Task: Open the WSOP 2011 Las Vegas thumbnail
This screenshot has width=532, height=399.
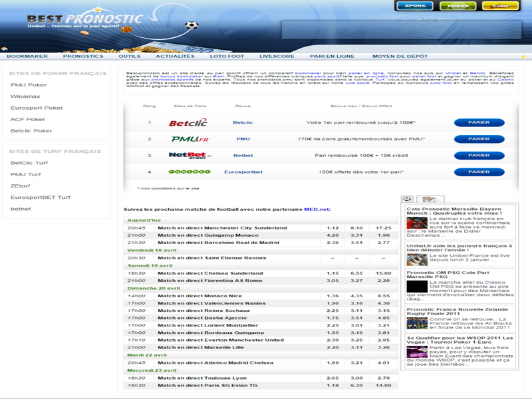Action: click(x=417, y=352)
